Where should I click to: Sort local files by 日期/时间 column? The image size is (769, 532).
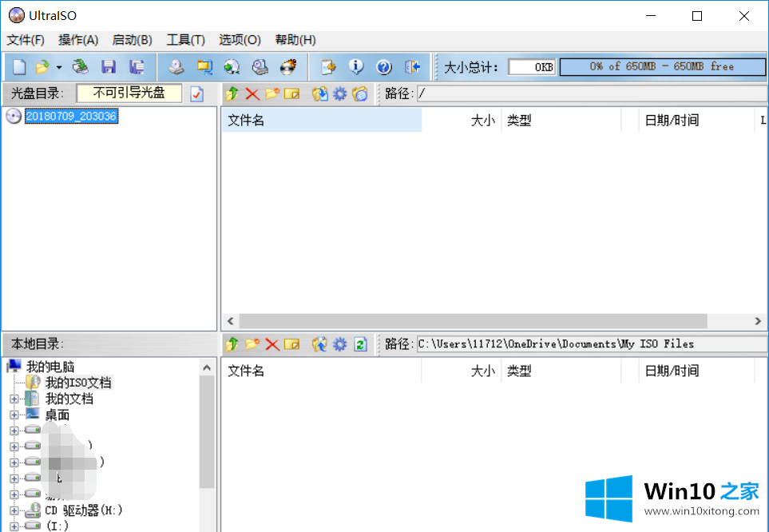696,371
